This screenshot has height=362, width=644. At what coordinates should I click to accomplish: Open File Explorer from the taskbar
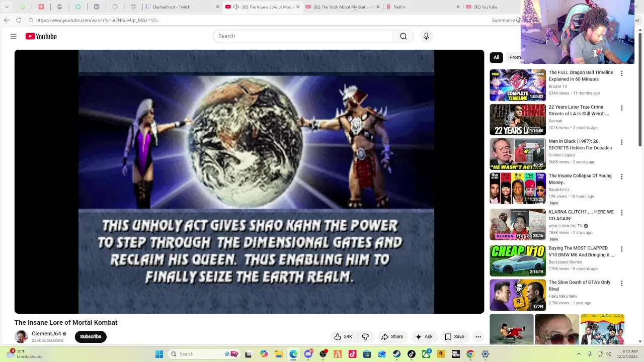278,354
